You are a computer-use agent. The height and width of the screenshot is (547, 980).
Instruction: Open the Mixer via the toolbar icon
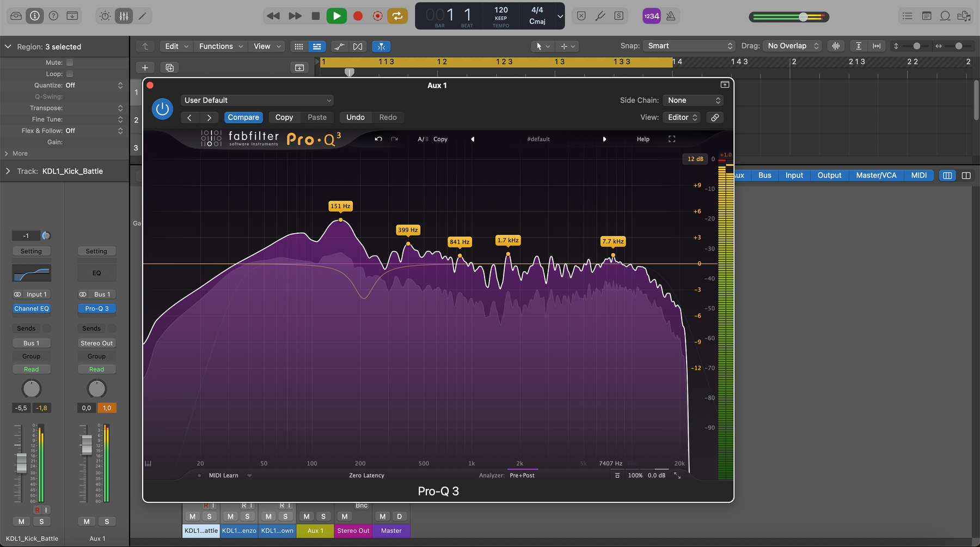(x=124, y=16)
